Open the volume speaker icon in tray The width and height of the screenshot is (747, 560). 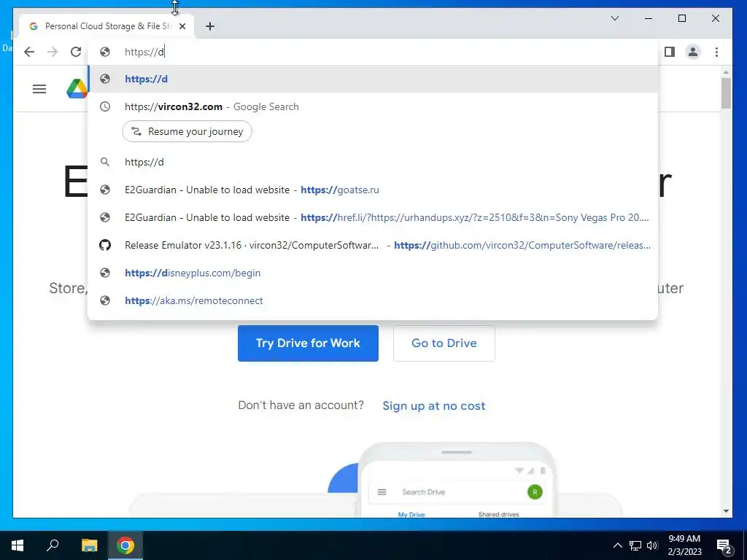pos(652,545)
